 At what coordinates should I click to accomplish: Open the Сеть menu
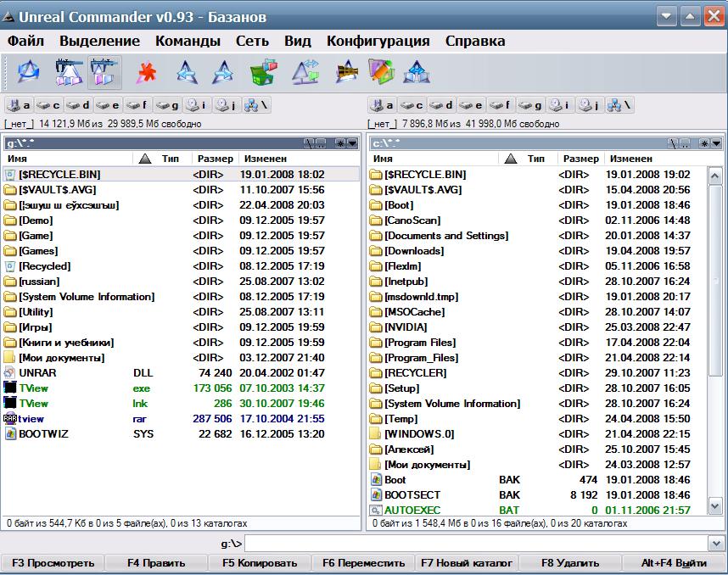point(252,41)
